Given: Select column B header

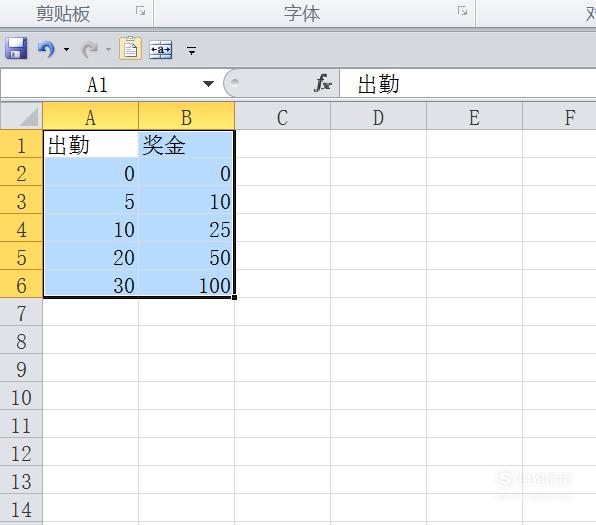Looking at the screenshot, I should (x=187, y=116).
